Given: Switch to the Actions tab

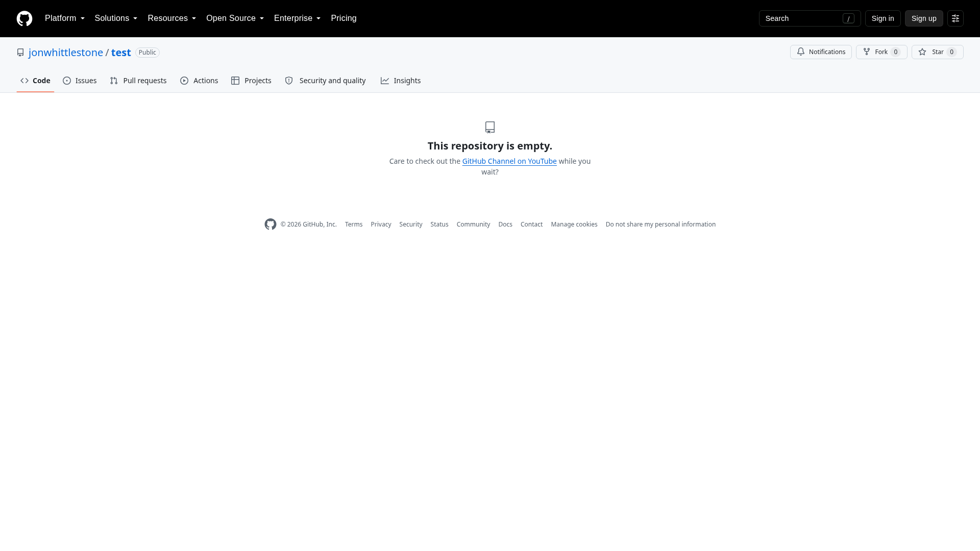Looking at the screenshot, I should 199,81.
